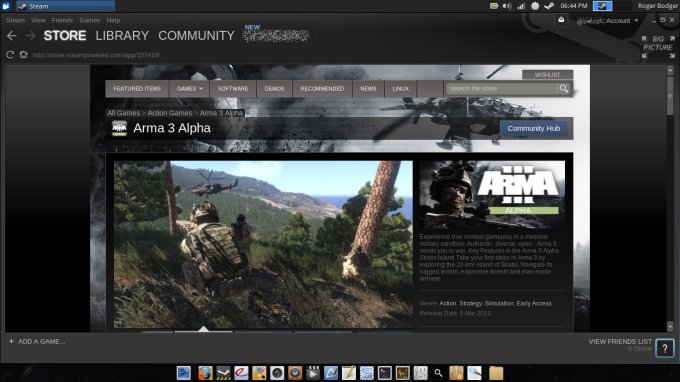Open the LINUX store tab
The height and width of the screenshot is (382, 680).
point(400,88)
